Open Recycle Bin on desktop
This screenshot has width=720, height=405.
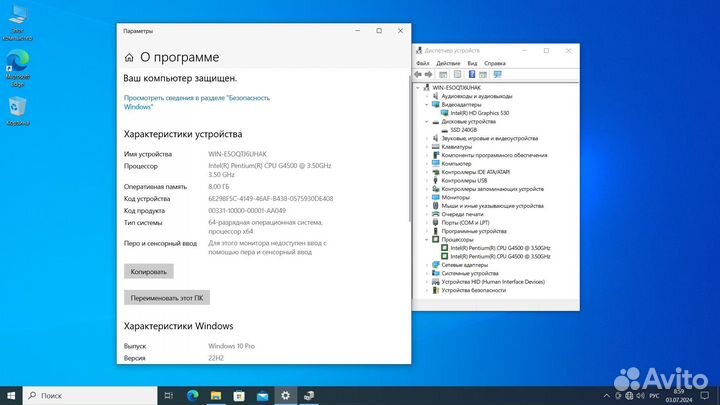click(18, 108)
